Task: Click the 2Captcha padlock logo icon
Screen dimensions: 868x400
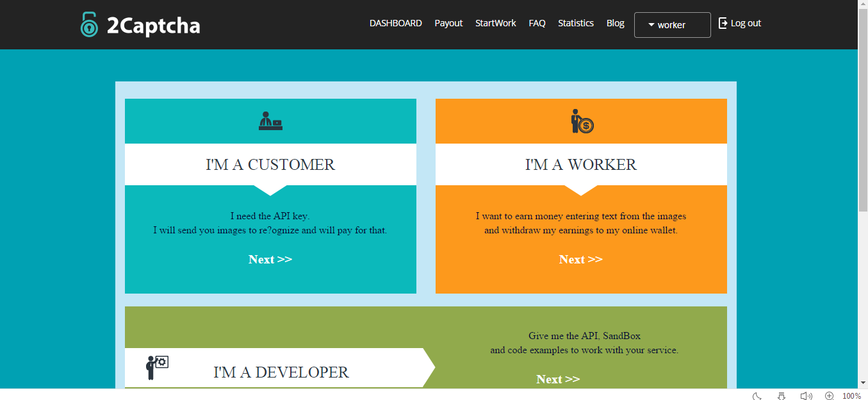Action: pyautogui.click(x=89, y=24)
